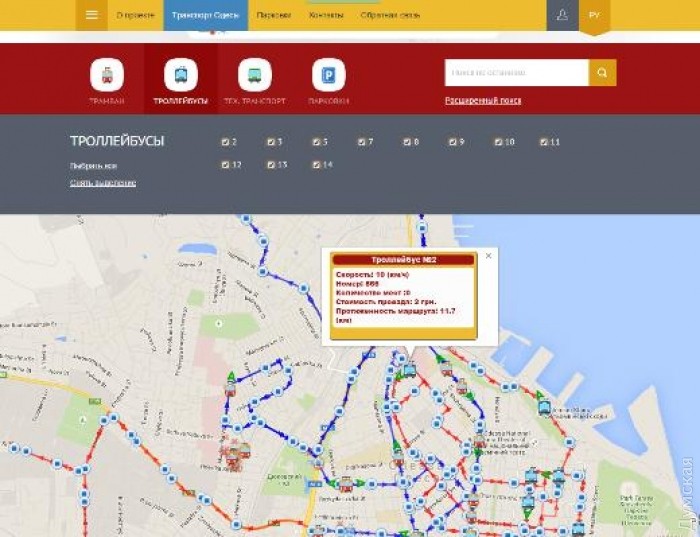Screen dimensions: 700x537
Task: Uncheck trolleybus route 2 checkbox
Action: click(x=225, y=142)
